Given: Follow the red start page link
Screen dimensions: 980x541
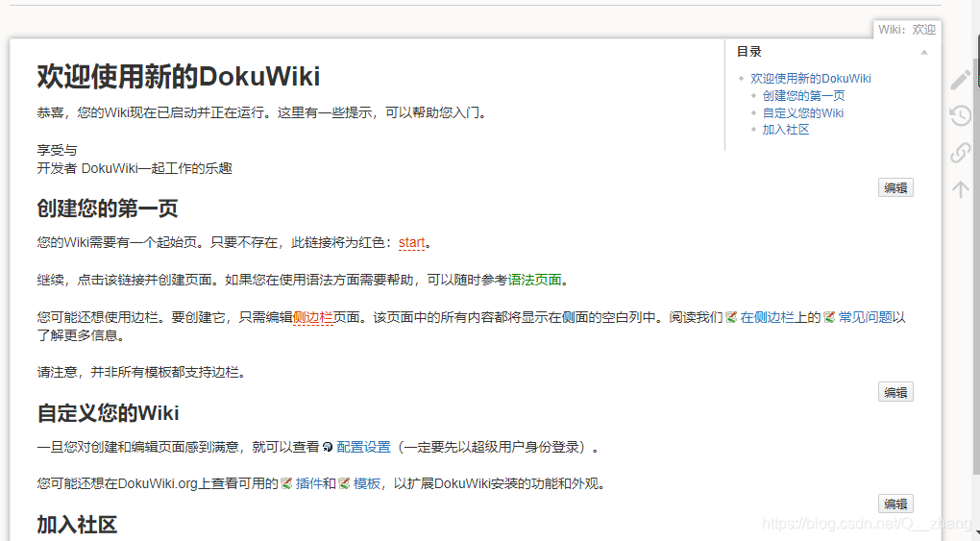Looking at the screenshot, I should click(412, 243).
